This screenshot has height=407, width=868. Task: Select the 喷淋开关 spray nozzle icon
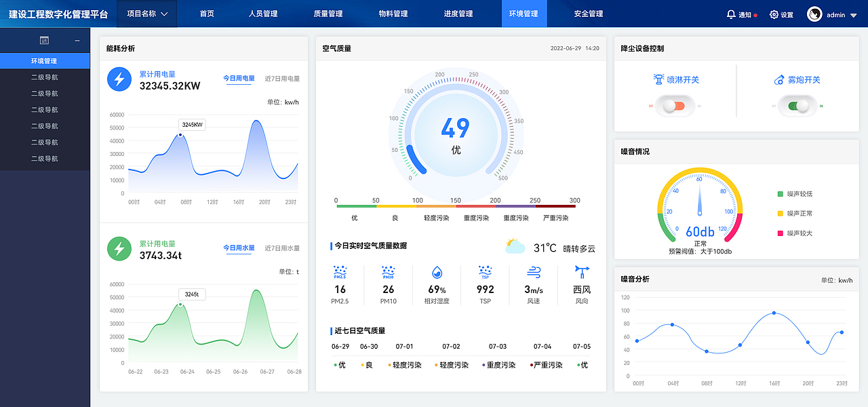pos(658,79)
